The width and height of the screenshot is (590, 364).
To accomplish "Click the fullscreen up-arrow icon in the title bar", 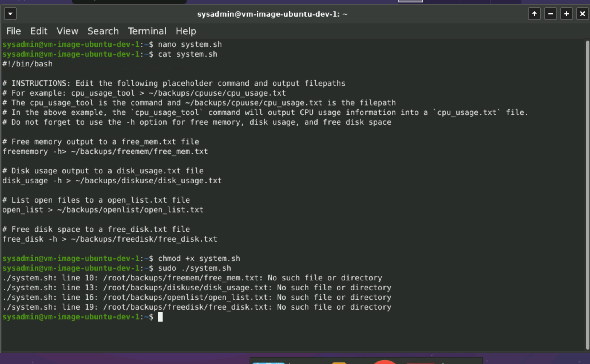I will (x=534, y=13).
